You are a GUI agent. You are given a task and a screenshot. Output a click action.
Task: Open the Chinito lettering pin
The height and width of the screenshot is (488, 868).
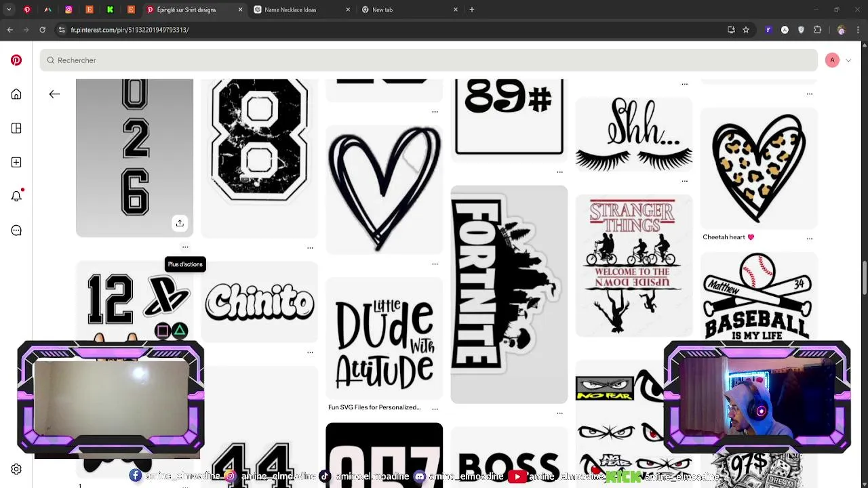pos(260,302)
